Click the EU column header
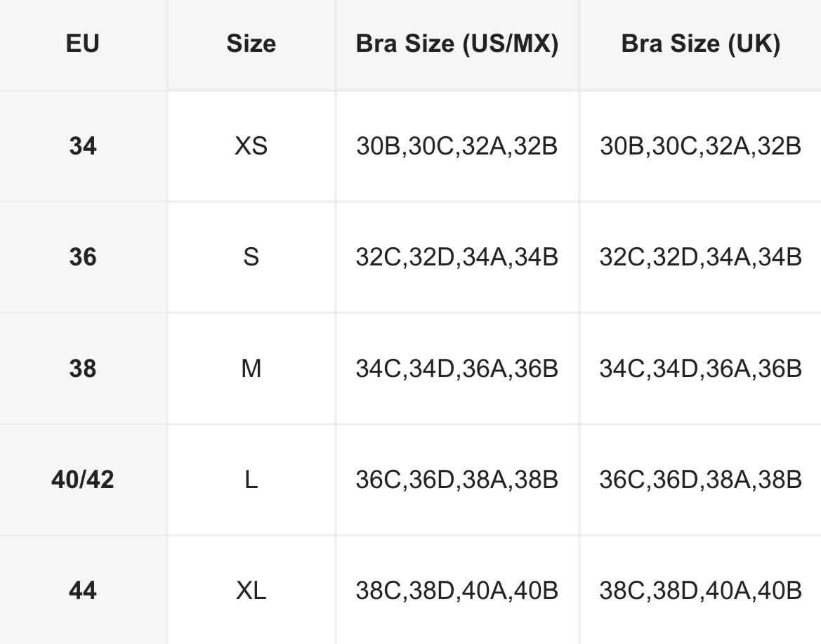This screenshot has height=644, width=821. [x=83, y=44]
